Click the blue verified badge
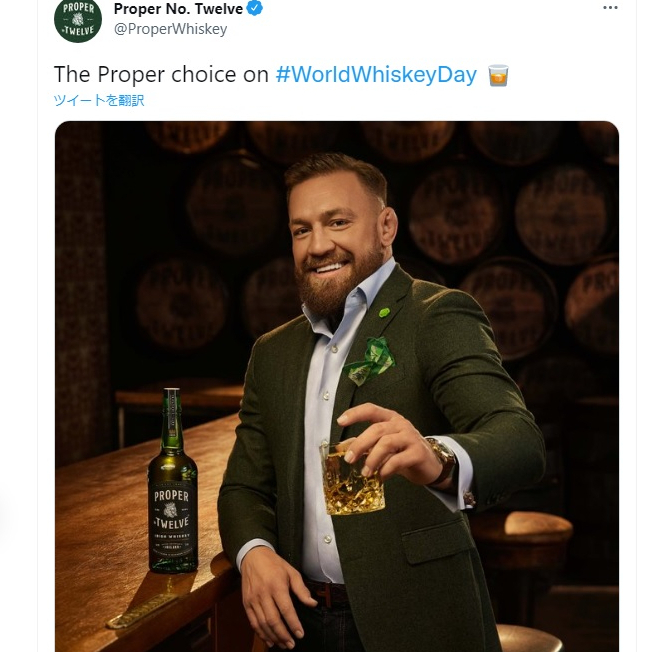The height and width of the screenshot is (652, 664). [256, 9]
